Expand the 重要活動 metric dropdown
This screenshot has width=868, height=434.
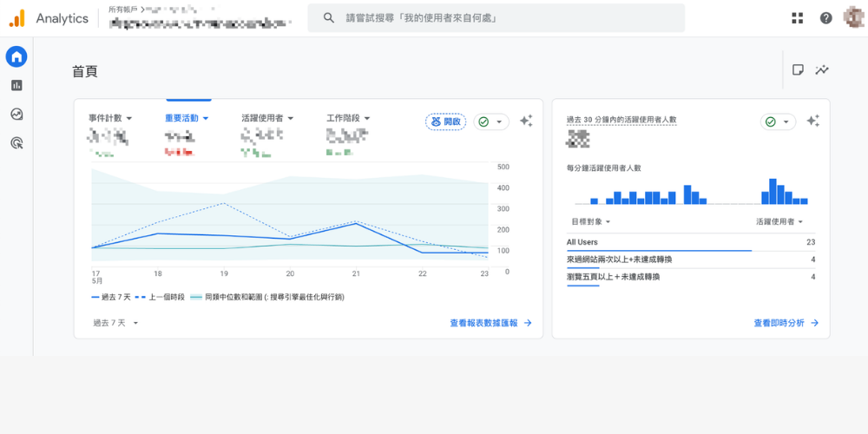(x=187, y=118)
